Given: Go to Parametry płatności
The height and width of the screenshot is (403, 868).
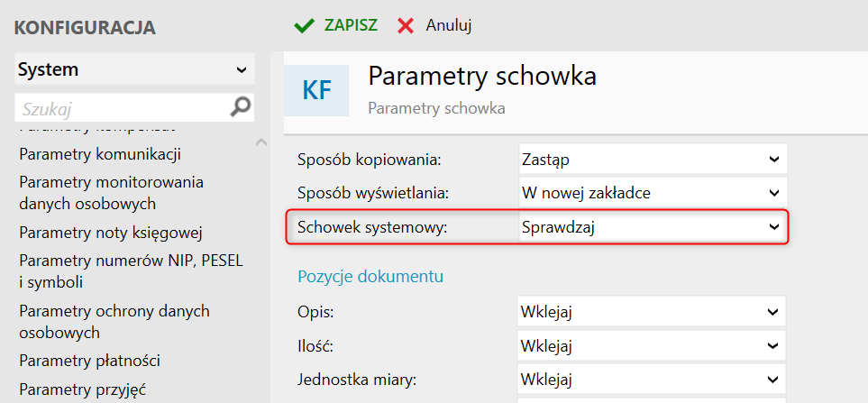Looking at the screenshot, I should click(89, 361).
